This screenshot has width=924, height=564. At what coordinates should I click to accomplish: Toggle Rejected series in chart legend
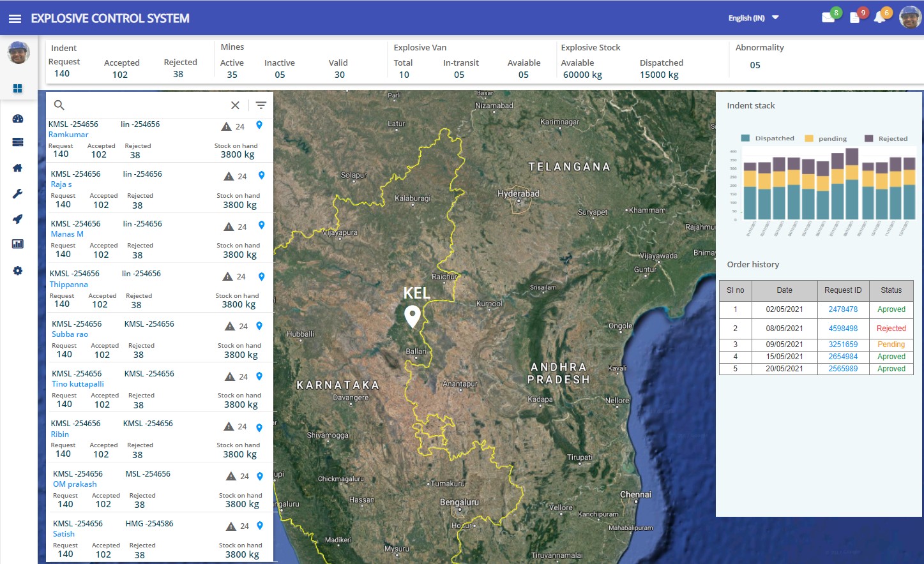886,138
